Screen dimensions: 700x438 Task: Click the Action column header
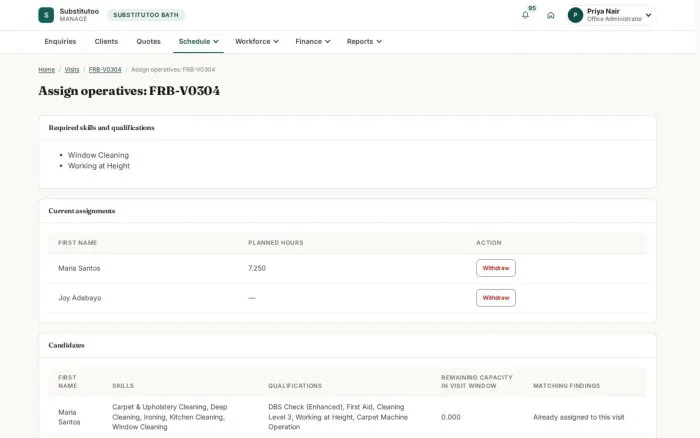pos(488,243)
